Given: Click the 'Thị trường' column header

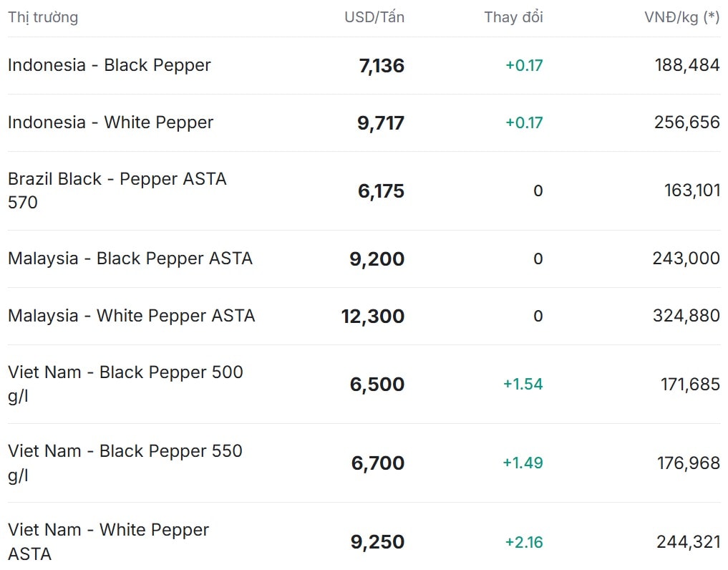Looking at the screenshot, I should tap(43, 17).
